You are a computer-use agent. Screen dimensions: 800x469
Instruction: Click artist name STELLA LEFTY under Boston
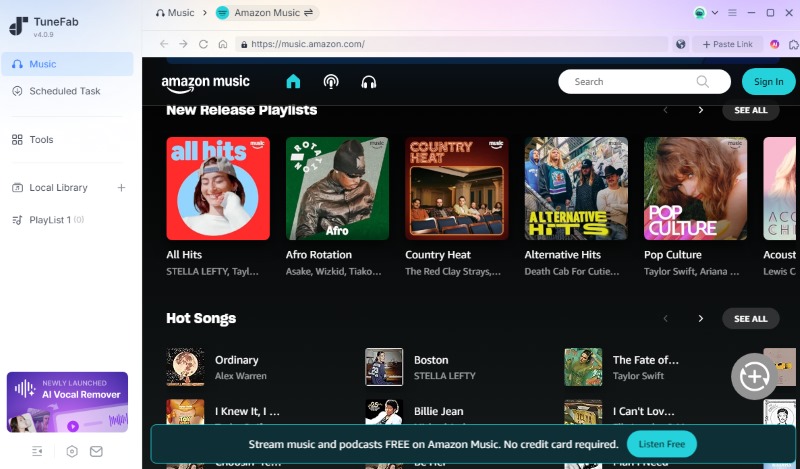click(444, 376)
